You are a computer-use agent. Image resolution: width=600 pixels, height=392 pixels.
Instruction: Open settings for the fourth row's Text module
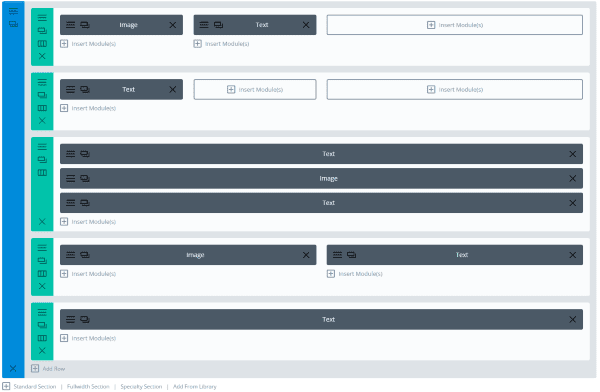click(x=337, y=255)
